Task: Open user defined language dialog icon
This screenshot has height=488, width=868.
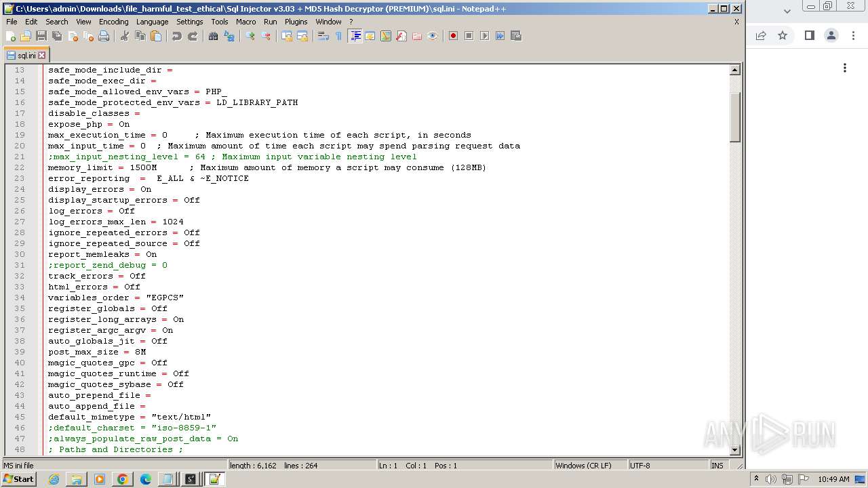Action: pyautogui.click(x=370, y=36)
